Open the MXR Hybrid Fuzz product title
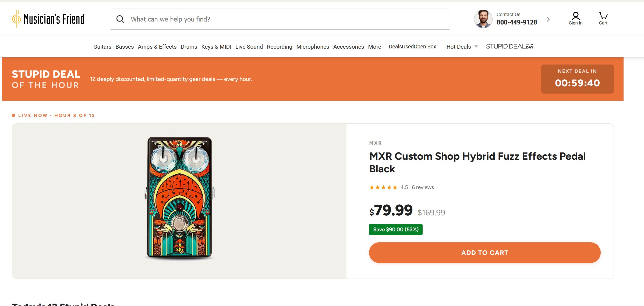The image size is (644, 306). 477,162
